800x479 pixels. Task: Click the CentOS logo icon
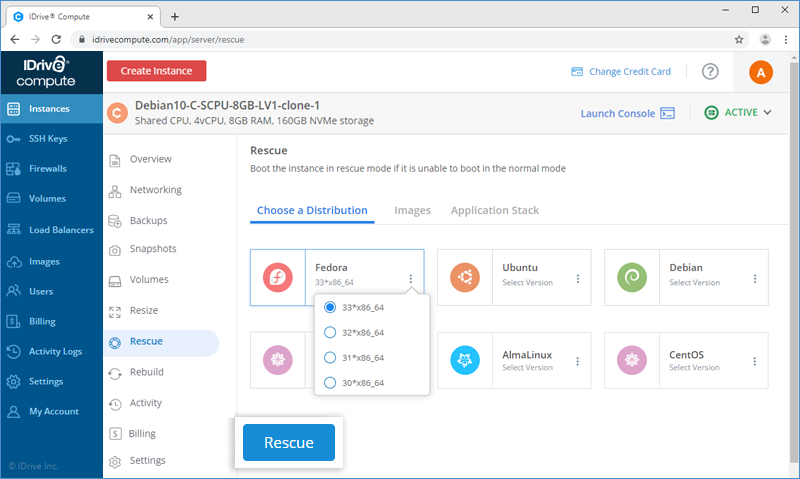[632, 360]
